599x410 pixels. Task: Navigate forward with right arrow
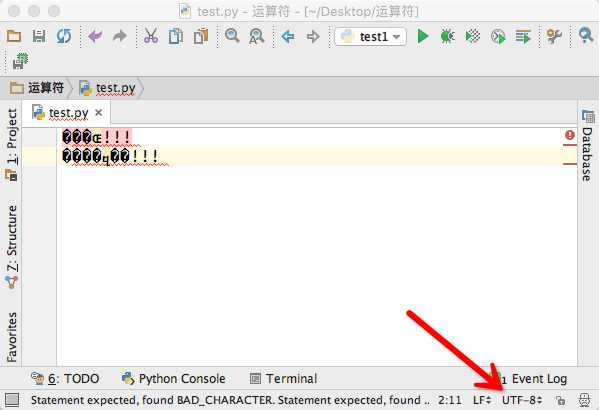point(313,37)
